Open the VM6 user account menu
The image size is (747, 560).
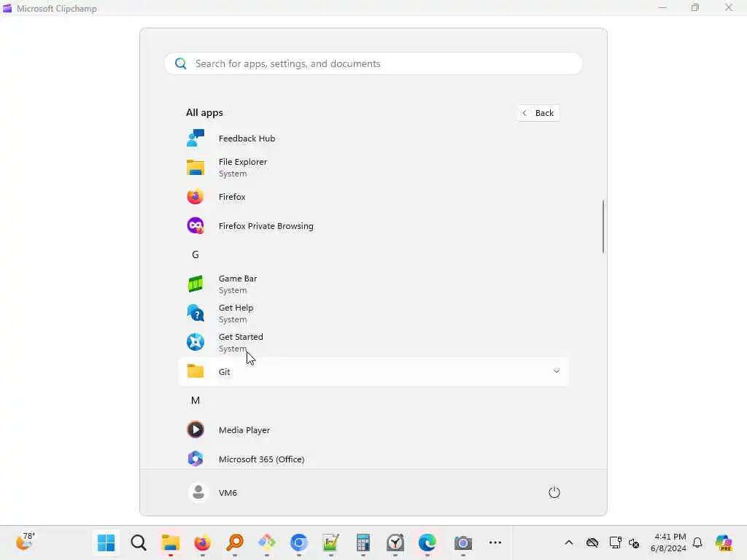tap(213, 492)
